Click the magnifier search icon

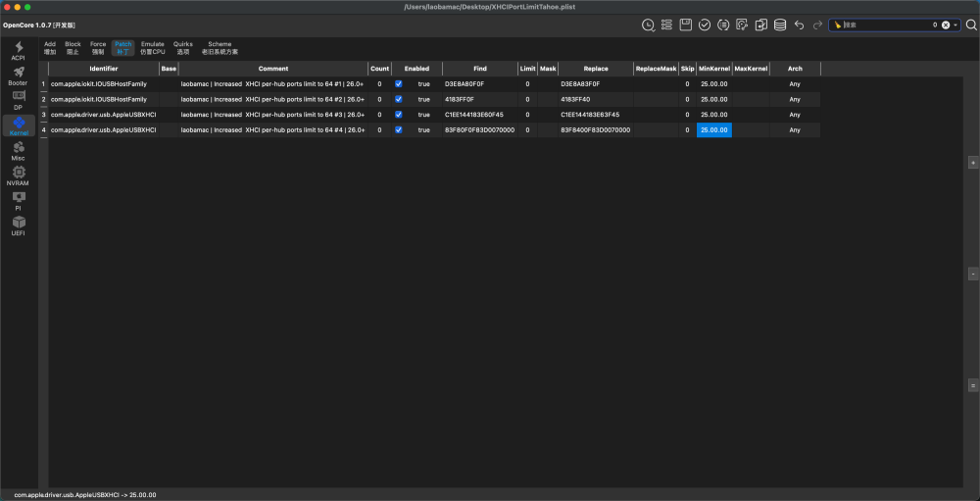[x=971, y=25]
